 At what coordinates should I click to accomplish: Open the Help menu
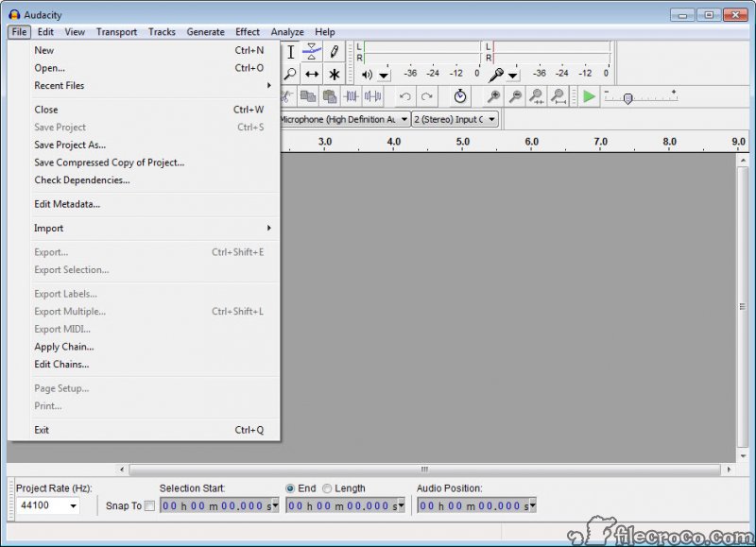point(324,32)
